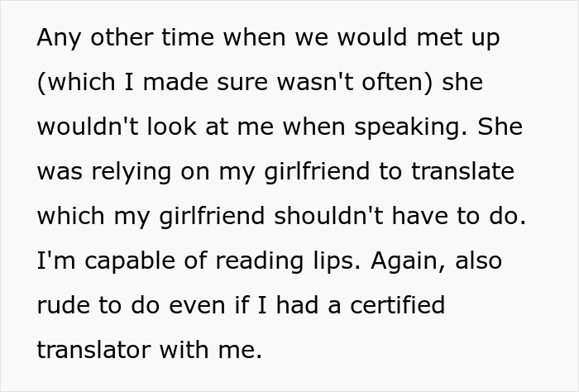Click the word "Again," in sixth line
The image size is (579, 392).
409,261
